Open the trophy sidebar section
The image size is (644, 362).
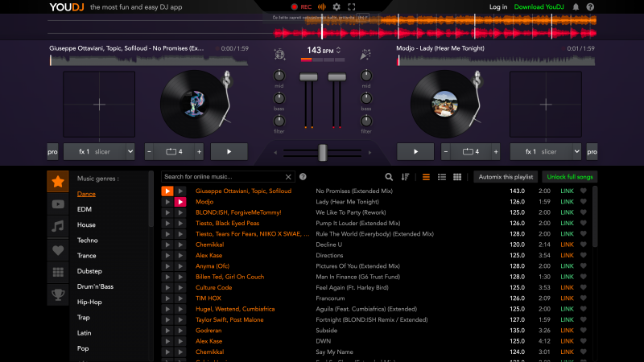pyautogui.click(x=58, y=294)
